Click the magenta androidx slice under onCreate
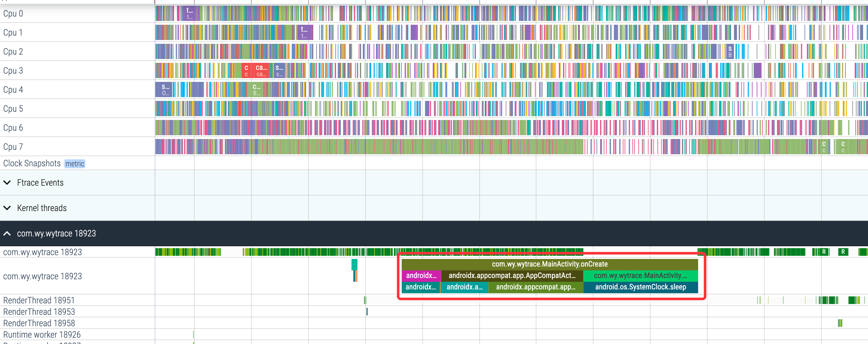 click(421, 275)
